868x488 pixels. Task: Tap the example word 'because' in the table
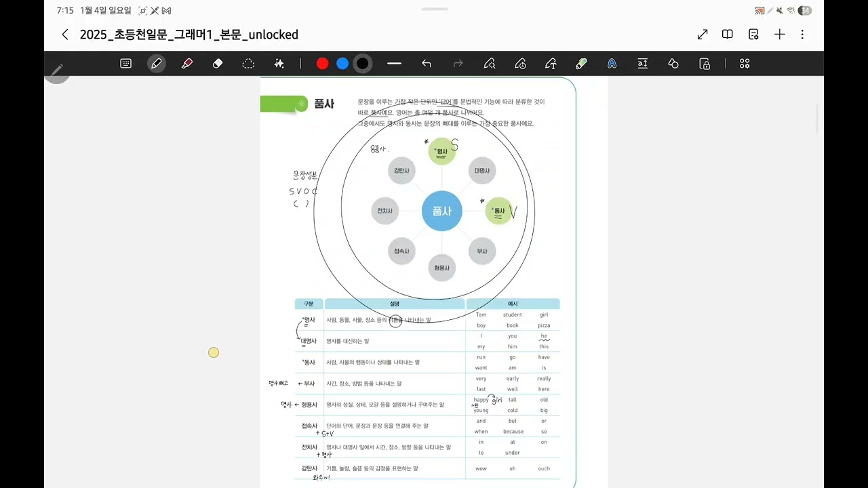pos(513,432)
